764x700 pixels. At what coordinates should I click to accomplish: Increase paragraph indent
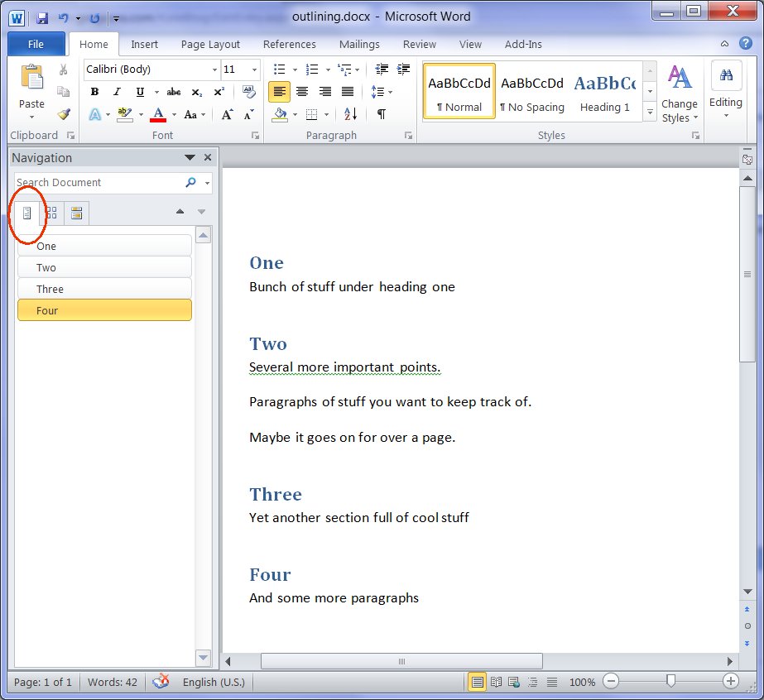tap(403, 70)
